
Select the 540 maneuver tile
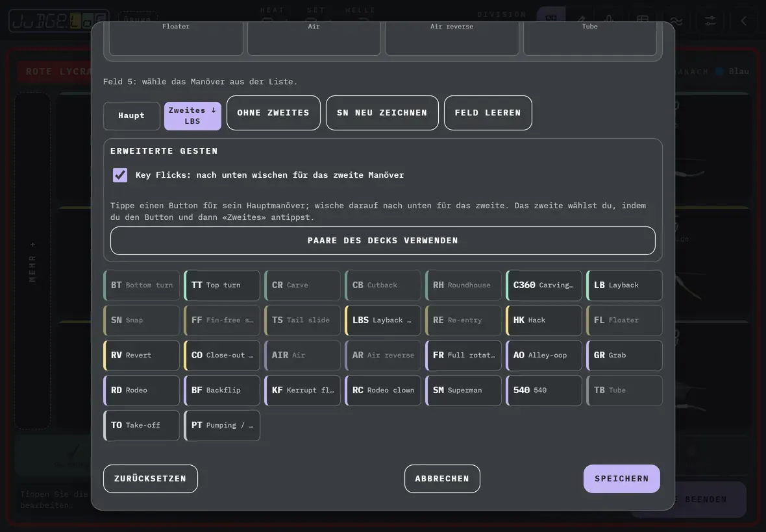(x=544, y=391)
